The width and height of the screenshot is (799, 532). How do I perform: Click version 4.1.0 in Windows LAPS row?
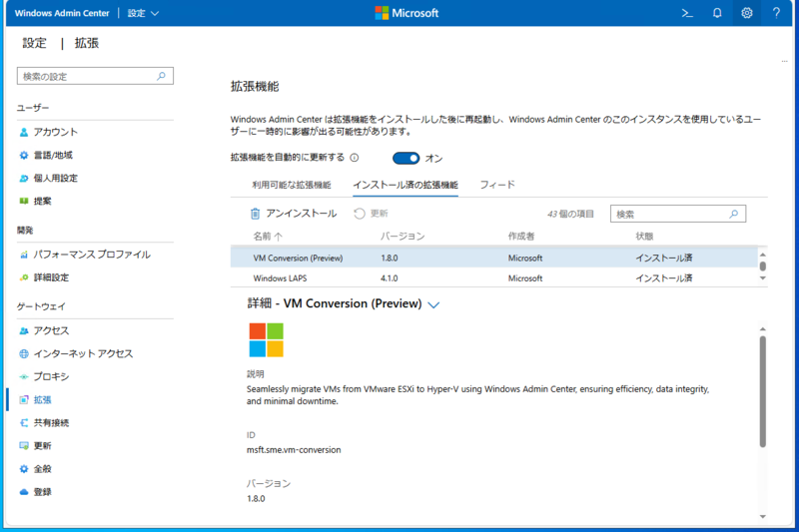pos(390,278)
